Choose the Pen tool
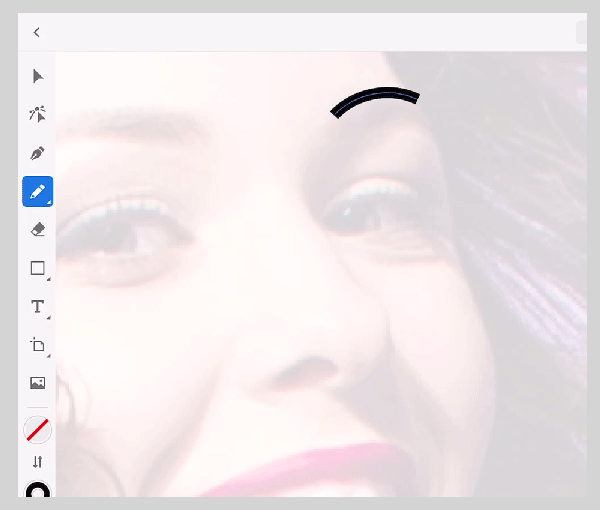 pos(38,153)
